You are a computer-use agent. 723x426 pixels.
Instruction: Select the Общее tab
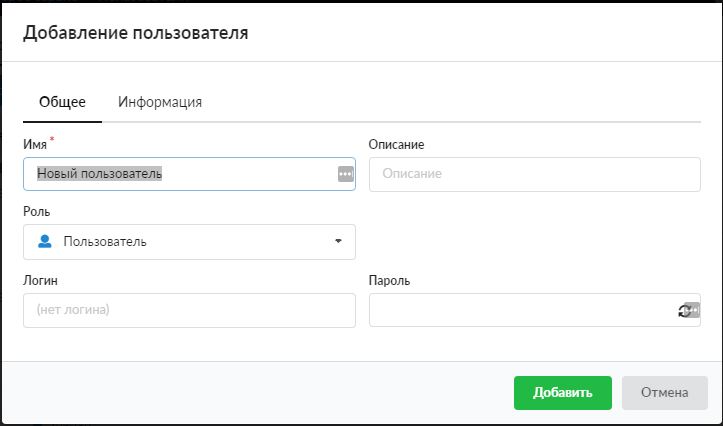(62, 102)
